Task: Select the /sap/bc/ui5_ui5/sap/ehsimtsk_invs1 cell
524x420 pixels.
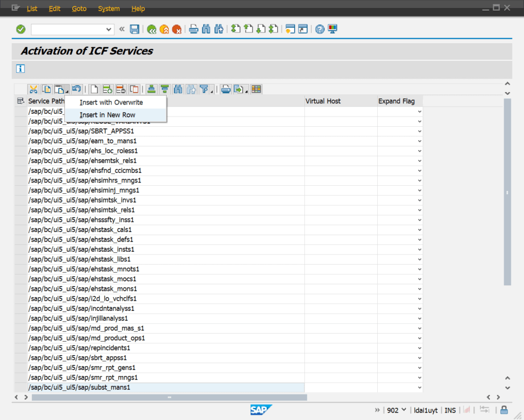Action: [x=166, y=200]
